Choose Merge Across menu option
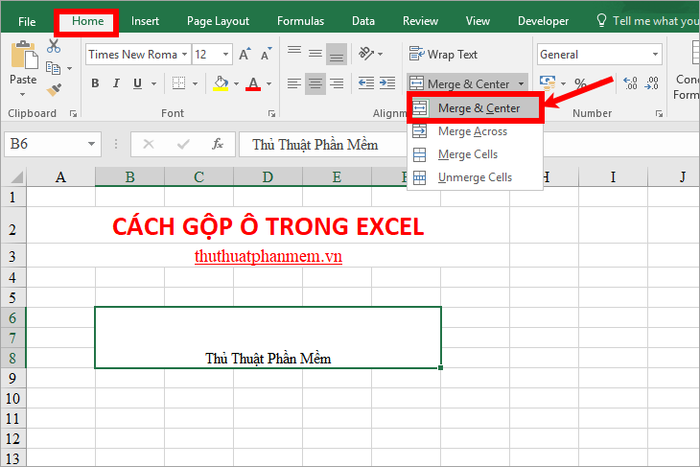Viewport: 700px width, 467px height. point(475,131)
